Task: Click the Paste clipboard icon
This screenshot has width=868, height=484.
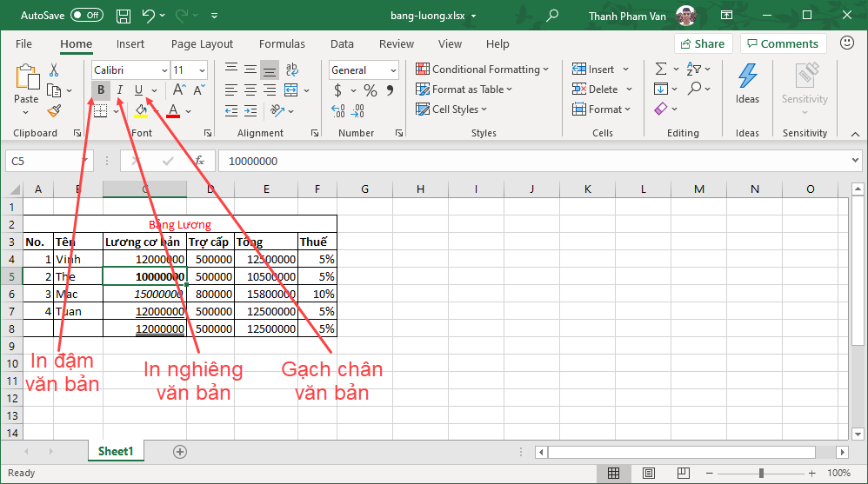Action: tap(26, 77)
